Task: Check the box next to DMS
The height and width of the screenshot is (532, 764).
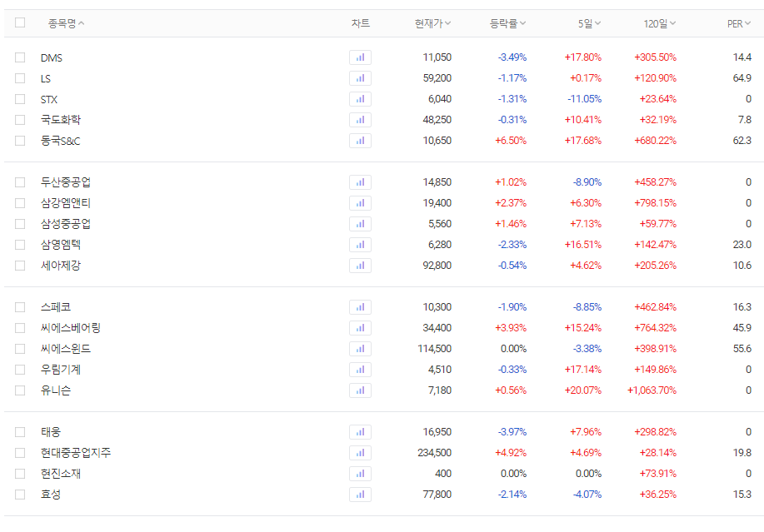Action: click(20, 57)
